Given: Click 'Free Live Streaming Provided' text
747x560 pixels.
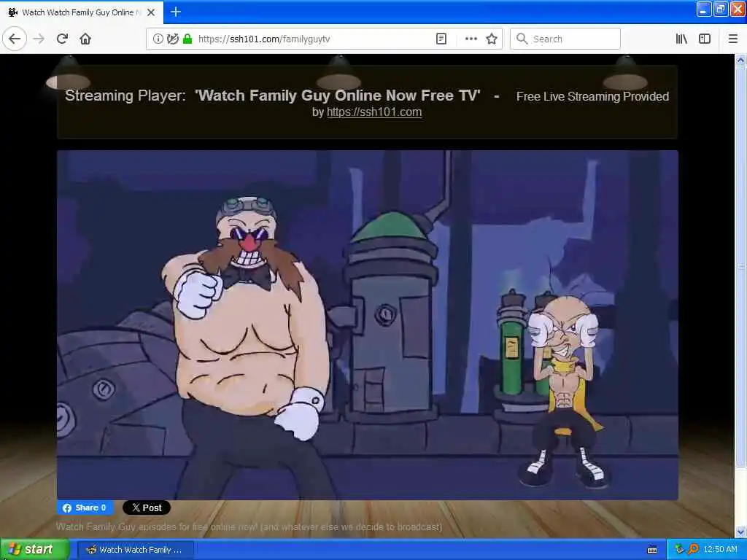Looking at the screenshot, I should point(592,97).
